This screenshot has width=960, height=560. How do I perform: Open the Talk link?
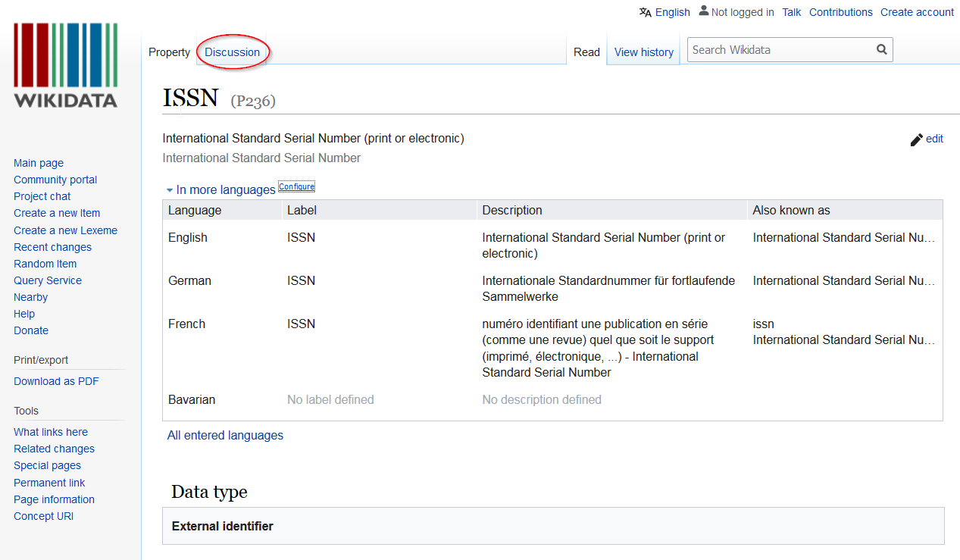[792, 12]
